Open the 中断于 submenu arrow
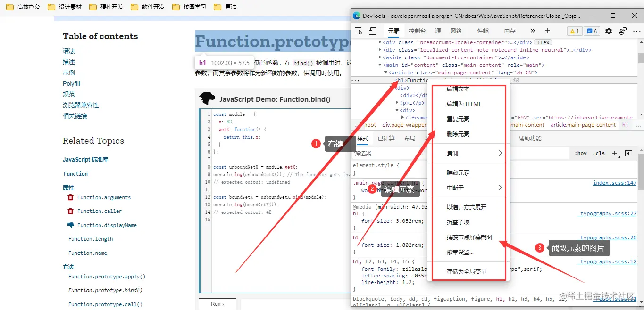This screenshot has width=644, height=310. [x=500, y=188]
